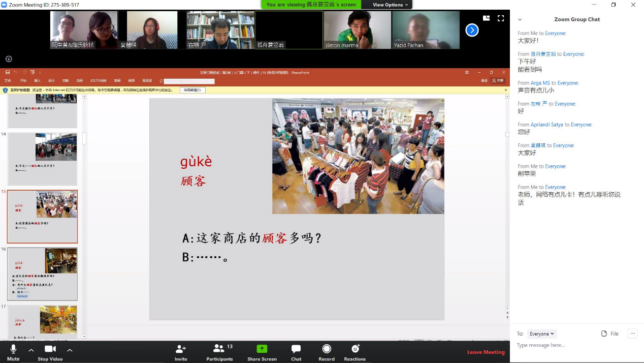Switch the gallery view layout
Image resolution: width=644 pixels, height=363 pixels.
[x=486, y=18]
